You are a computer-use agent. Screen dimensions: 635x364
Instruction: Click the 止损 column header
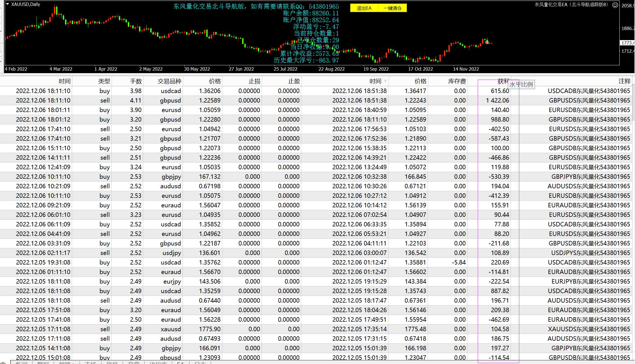click(242, 81)
